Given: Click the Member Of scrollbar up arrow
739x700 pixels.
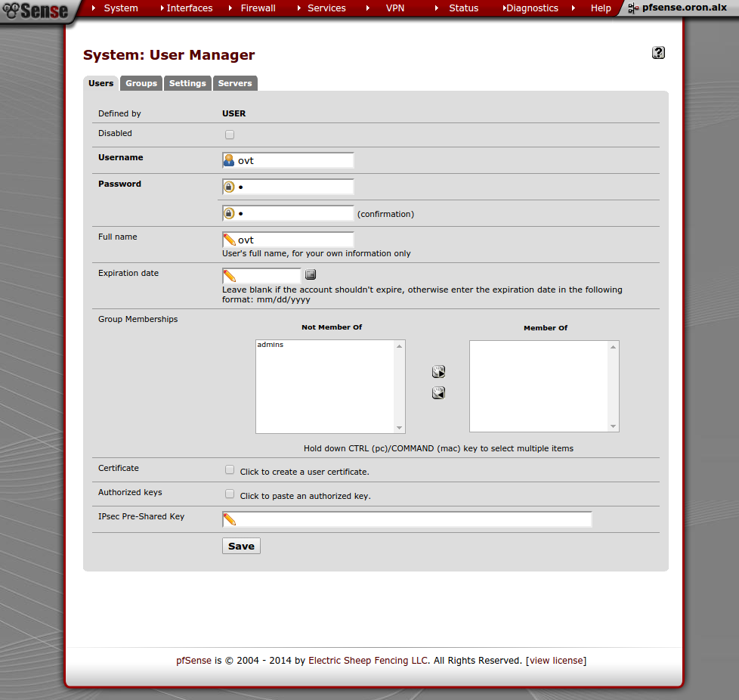Looking at the screenshot, I should [613, 347].
